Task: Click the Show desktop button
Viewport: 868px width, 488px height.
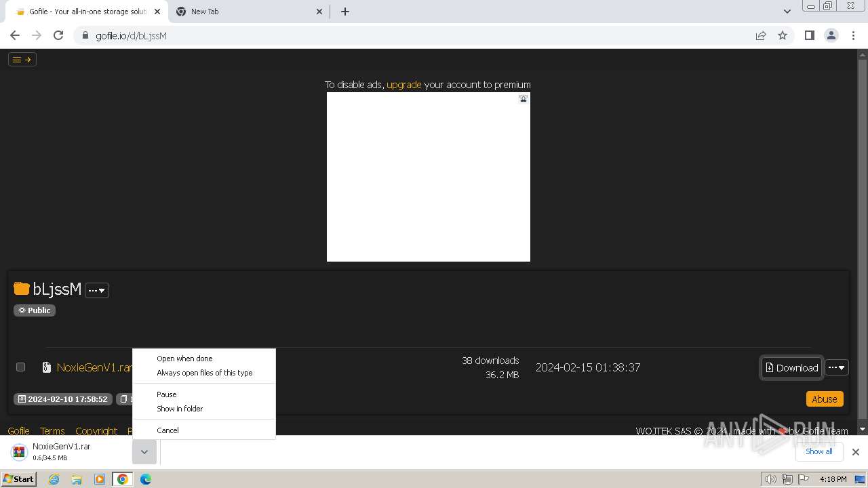Action: click(861, 479)
